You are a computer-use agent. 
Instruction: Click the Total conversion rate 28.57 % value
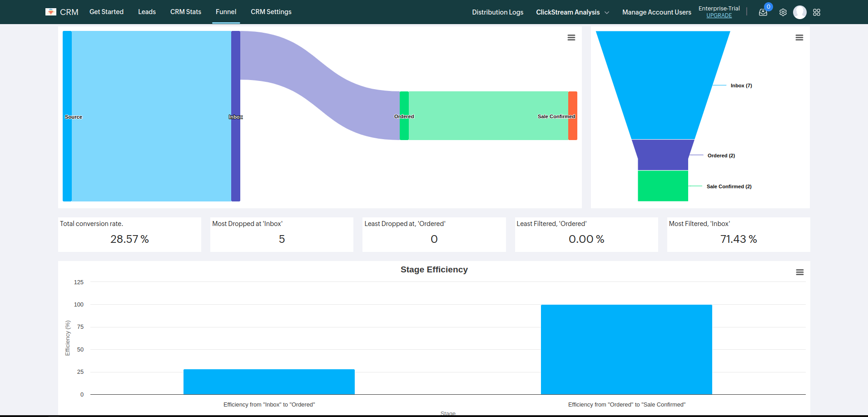coord(129,239)
